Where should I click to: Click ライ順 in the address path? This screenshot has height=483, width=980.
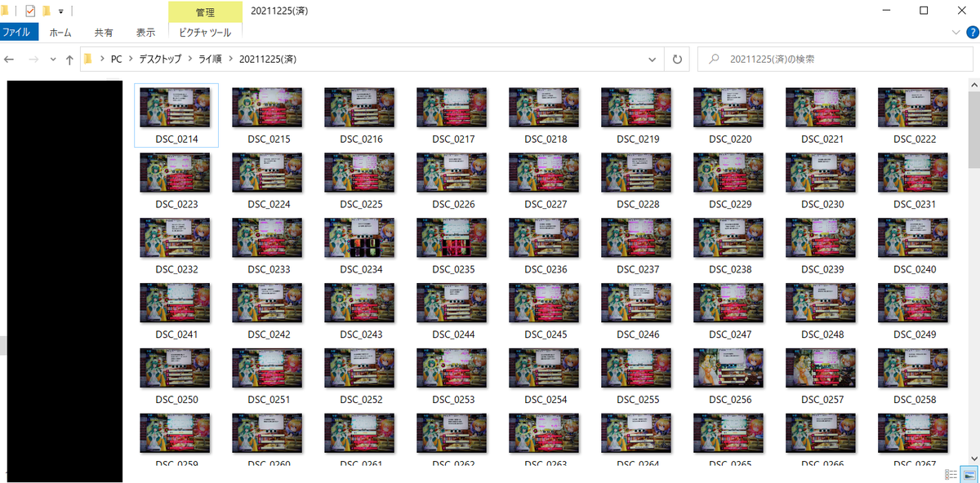click(x=210, y=60)
